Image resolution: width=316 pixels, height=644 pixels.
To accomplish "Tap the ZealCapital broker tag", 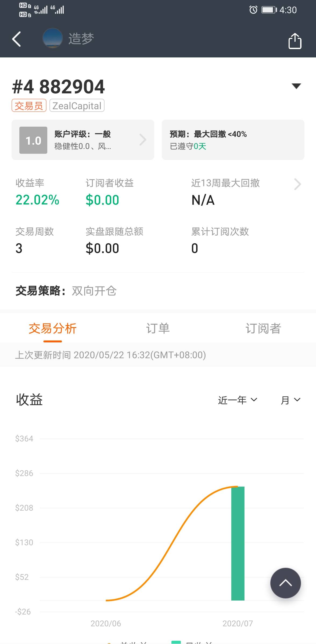I will click(x=77, y=105).
